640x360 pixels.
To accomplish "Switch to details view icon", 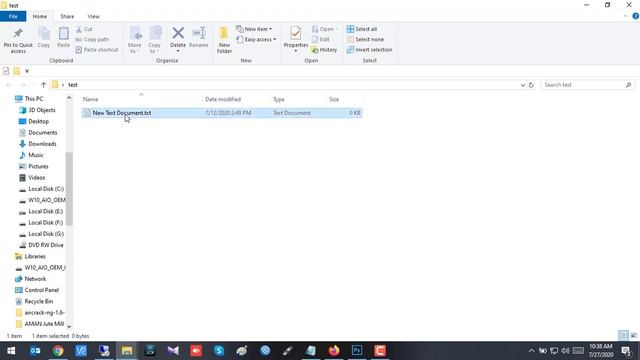I will (623, 336).
